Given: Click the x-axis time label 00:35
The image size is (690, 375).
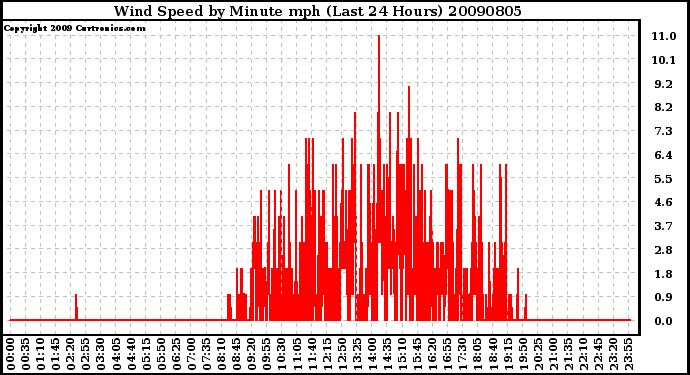Looking at the screenshot, I should coord(26,354).
